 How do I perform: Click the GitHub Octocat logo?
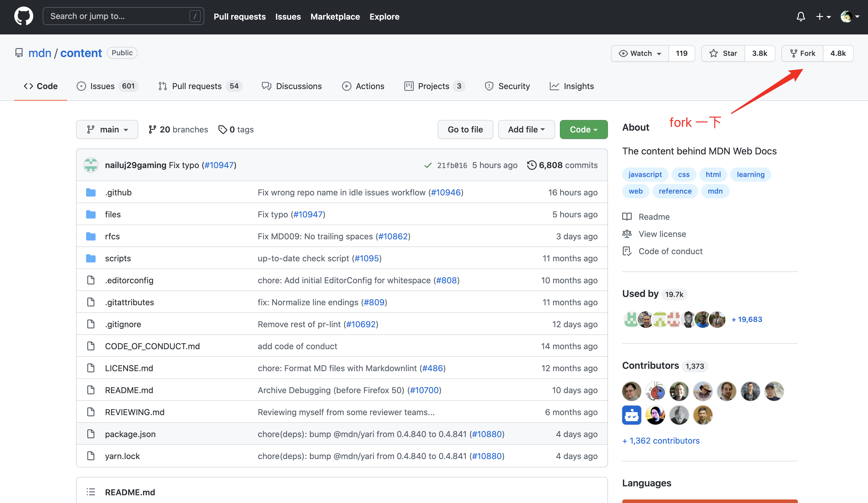click(23, 16)
